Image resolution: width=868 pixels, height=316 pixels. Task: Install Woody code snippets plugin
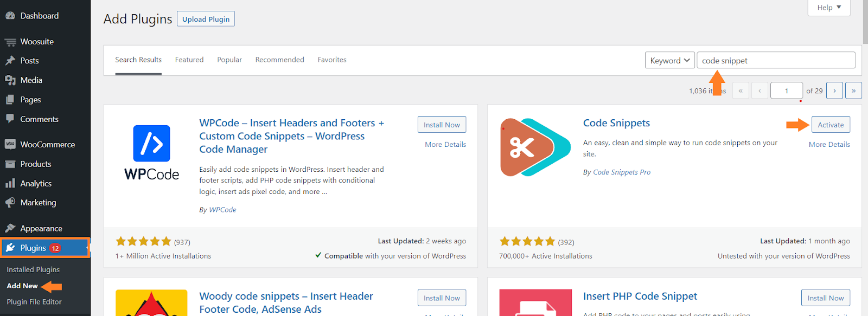[442, 298]
